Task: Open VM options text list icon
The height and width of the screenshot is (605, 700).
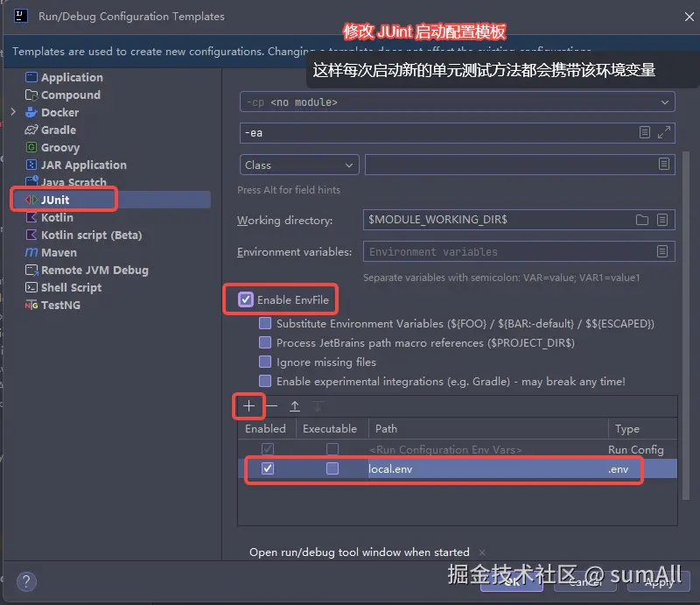Action: click(644, 132)
